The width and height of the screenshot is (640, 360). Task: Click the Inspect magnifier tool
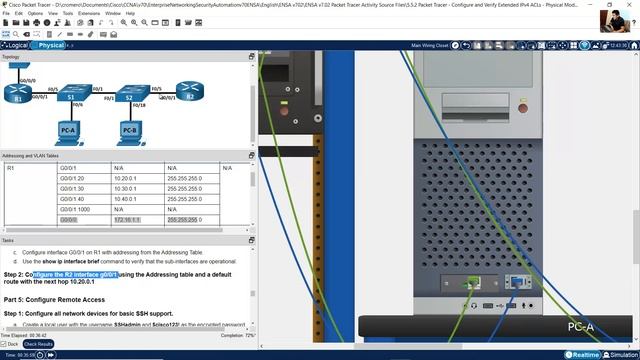(16, 34)
